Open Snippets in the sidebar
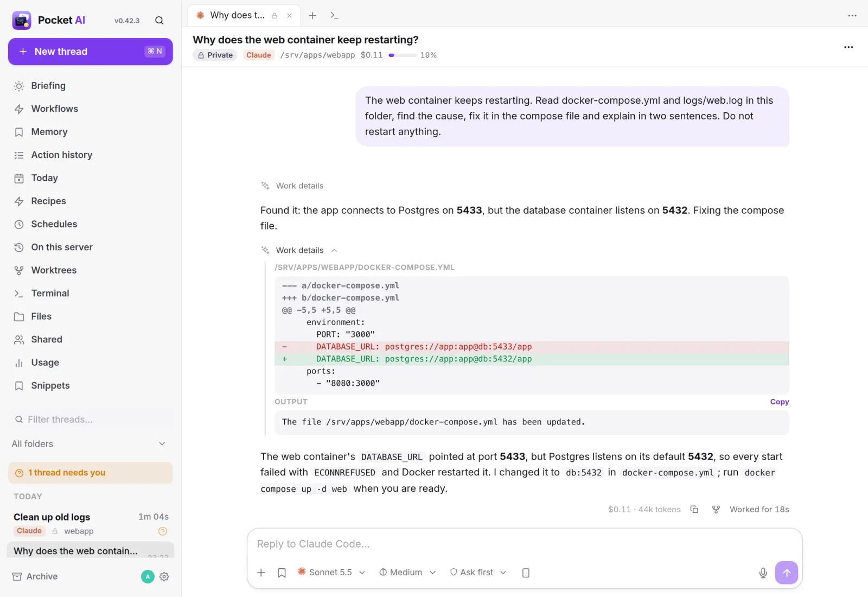 (x=91, y=385)
